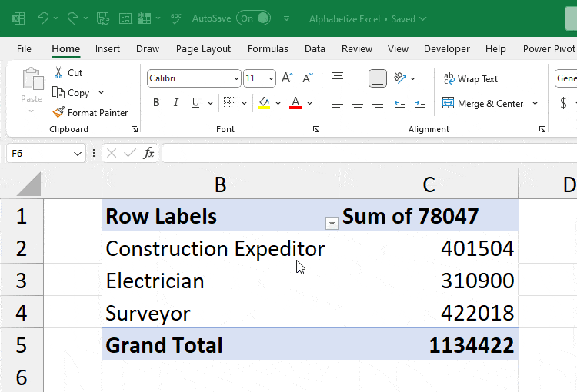Click the Copy button
Viewport: 577px width, 392px height.
tap(71, 93)
